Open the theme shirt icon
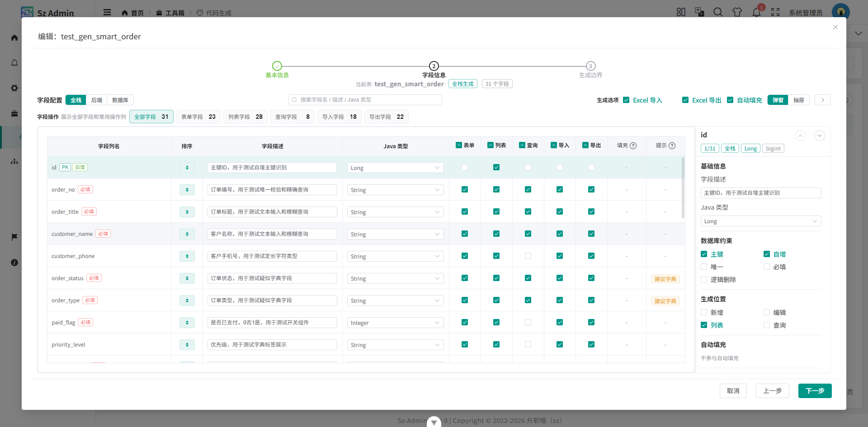Screen dimensions: 868x427 pyautogui.click(x=737, y=12)
